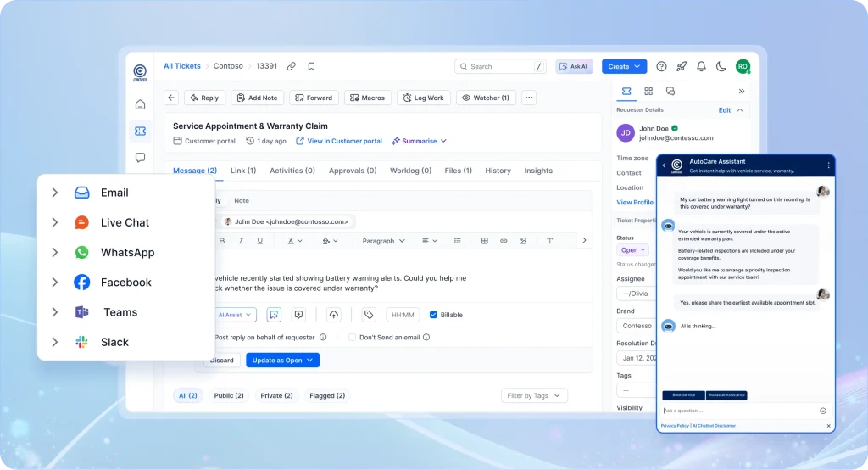Click the Ask AI button
The width and height of the screenshot is (868, 470).
coord(574,66)
